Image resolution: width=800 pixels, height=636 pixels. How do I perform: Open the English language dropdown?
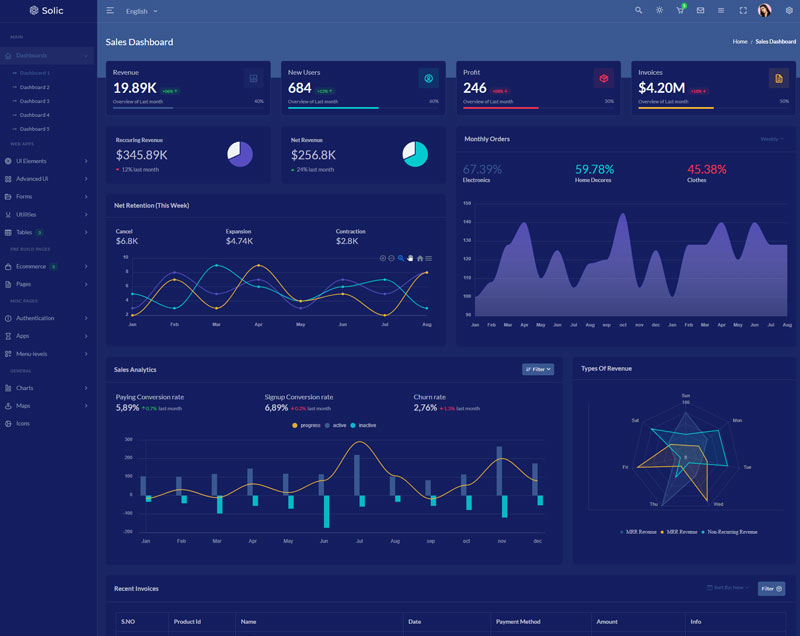141,11
